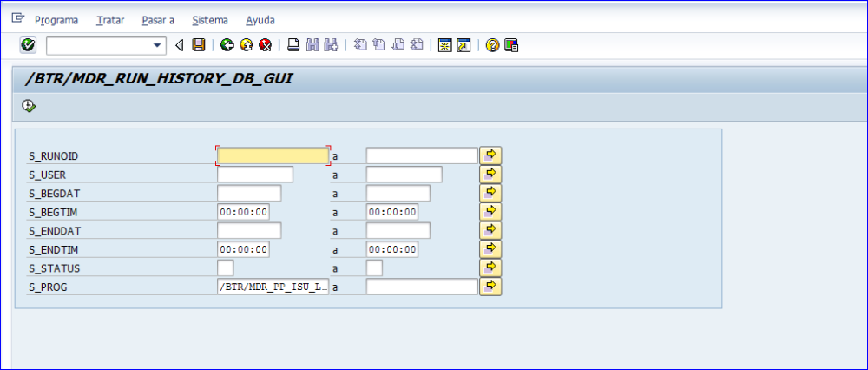Open the Programa menu

pos(56,21)
